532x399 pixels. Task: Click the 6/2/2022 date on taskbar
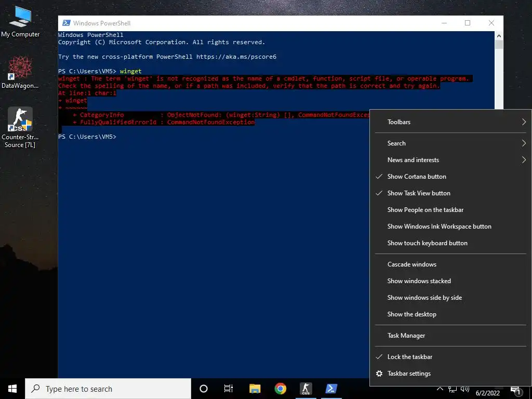coord(487,393)
